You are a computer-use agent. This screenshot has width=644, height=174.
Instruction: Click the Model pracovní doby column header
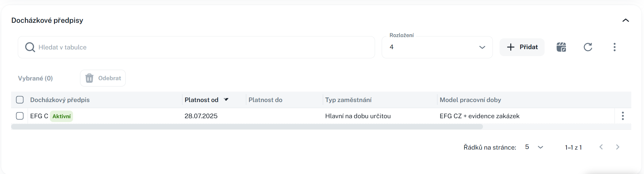point(470,100)
